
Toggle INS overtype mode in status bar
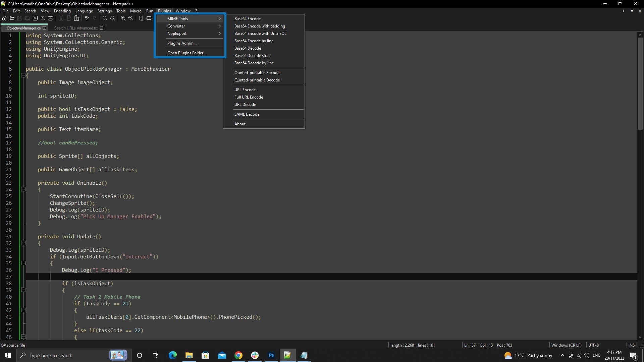(x=631, y=345)
